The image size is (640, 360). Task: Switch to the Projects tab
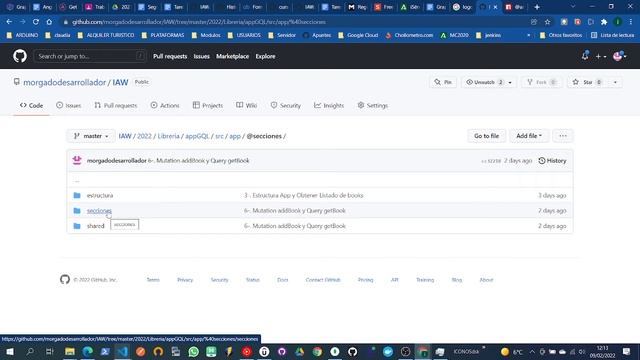(208, 105)
